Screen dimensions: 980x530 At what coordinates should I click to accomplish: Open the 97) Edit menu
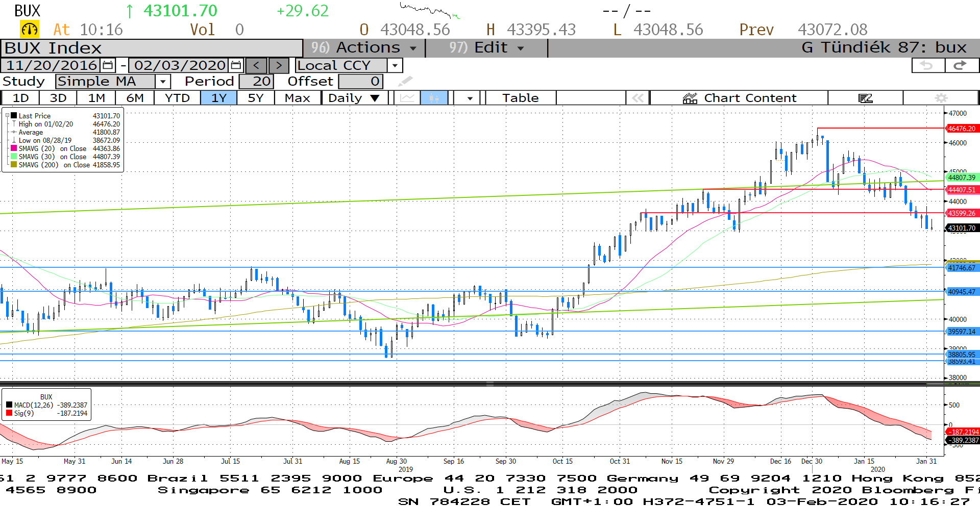click(486, 47)
